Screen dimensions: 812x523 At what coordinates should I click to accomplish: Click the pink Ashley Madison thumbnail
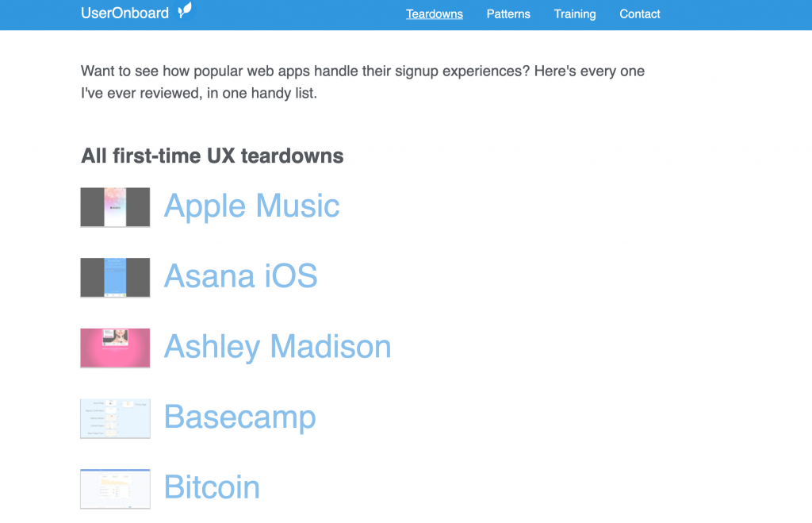click(x=115, y=348)
